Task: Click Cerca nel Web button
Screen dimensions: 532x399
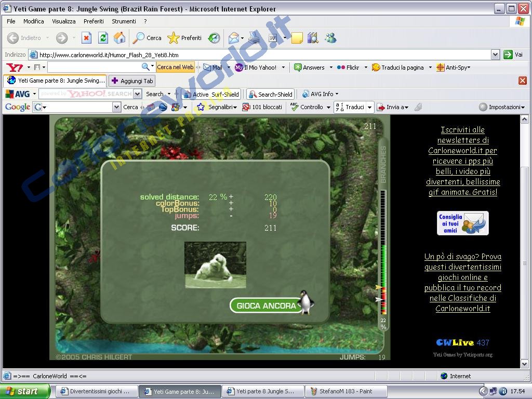Action: coord(175,67)
